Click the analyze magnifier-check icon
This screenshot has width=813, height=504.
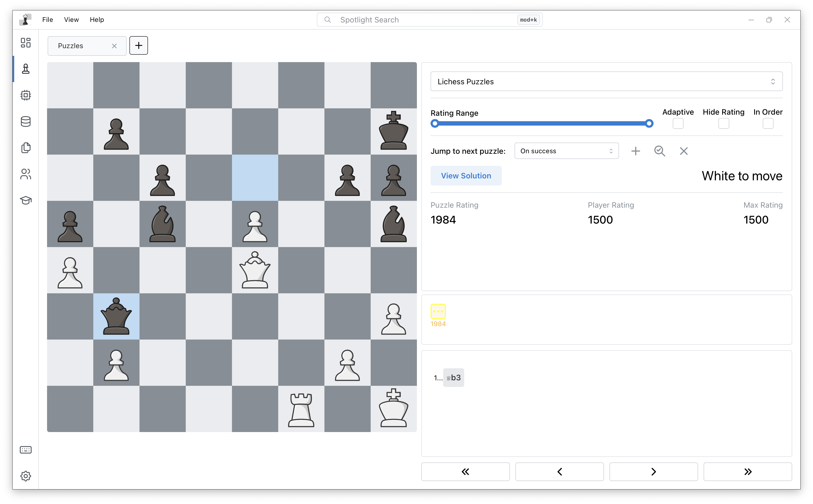660,151
